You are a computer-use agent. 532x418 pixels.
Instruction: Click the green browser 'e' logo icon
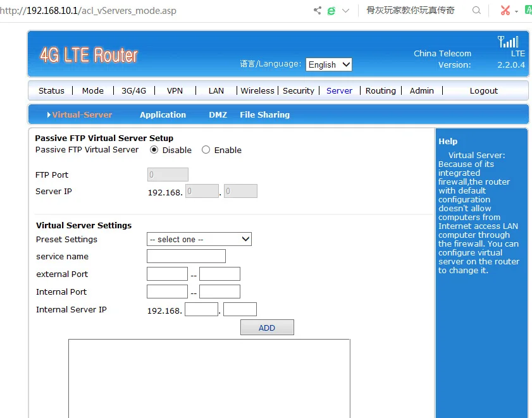click(x=331, y=11)
